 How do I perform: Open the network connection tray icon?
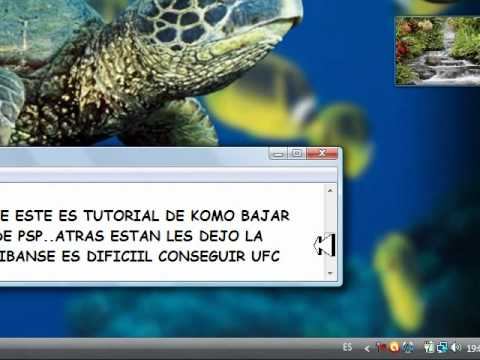[443, 347]
